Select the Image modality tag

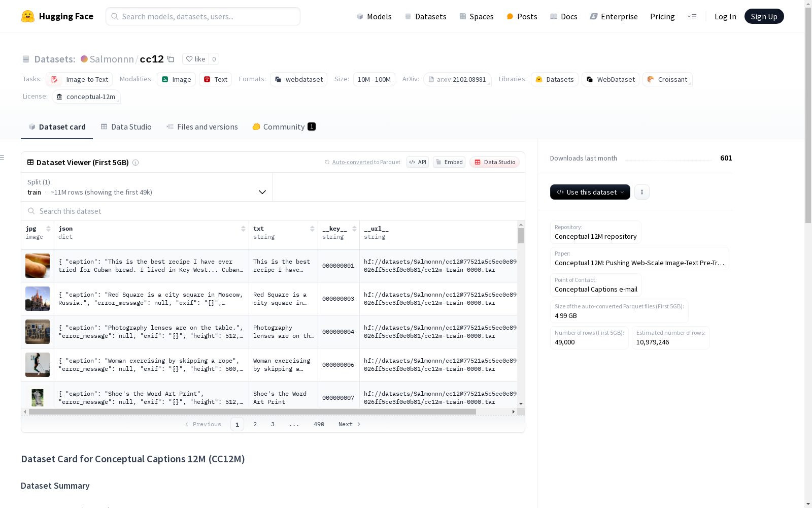(176, 79)
